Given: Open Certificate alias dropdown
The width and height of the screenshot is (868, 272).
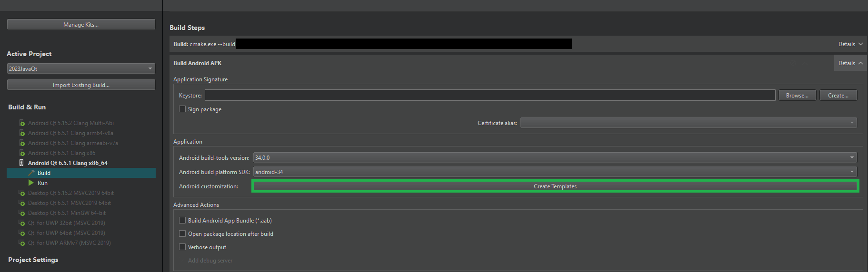Looking at the screenshot, I should coord(688,123).
